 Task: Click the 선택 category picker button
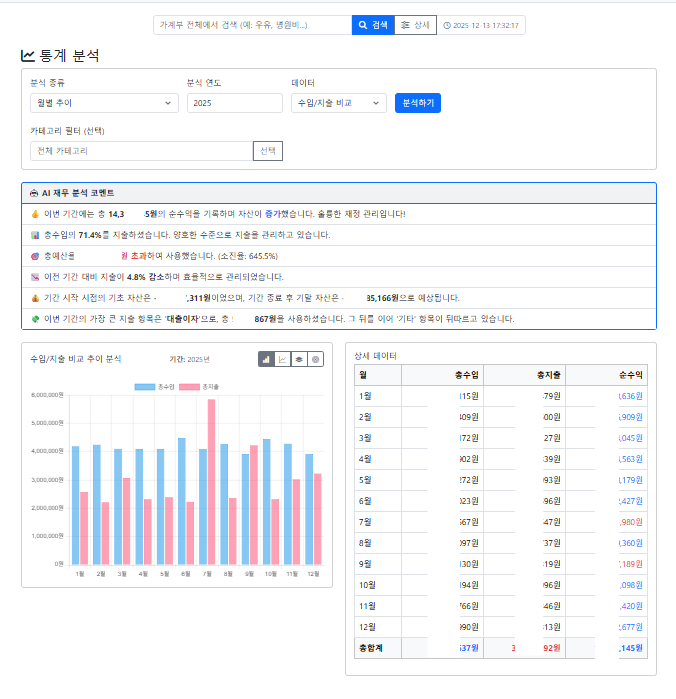click(268, 151)
